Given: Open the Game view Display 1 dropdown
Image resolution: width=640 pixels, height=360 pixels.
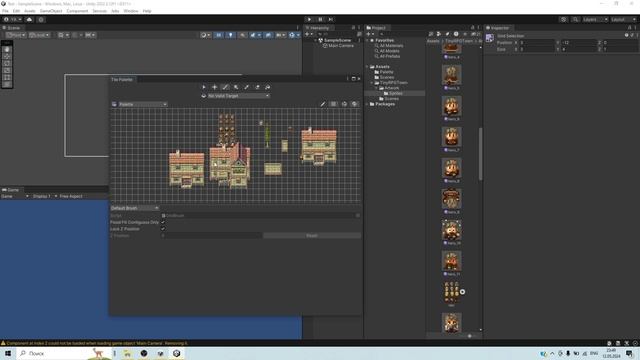Looking at the screenshot, I should pos(44,196).
